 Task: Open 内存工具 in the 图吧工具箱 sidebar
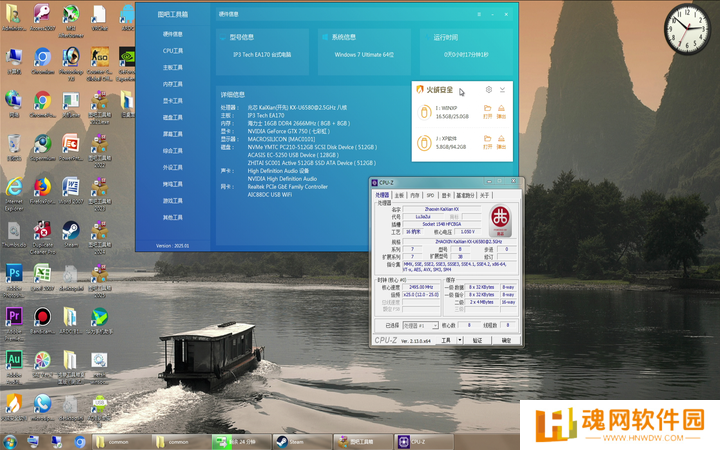click(173, 84)
